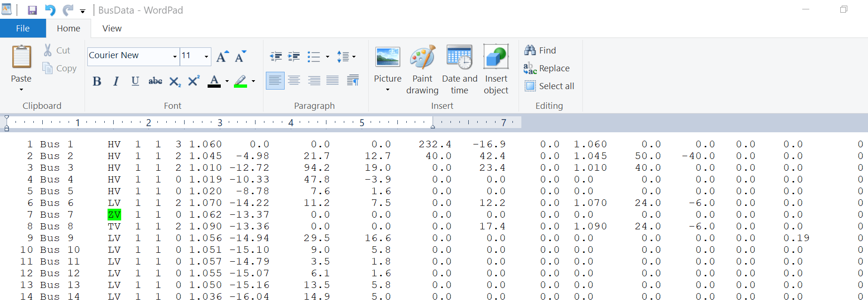Click the Insert object icon
Image resolution: width=868 pixels, height=303 pixels.
[x=496, y=69]
